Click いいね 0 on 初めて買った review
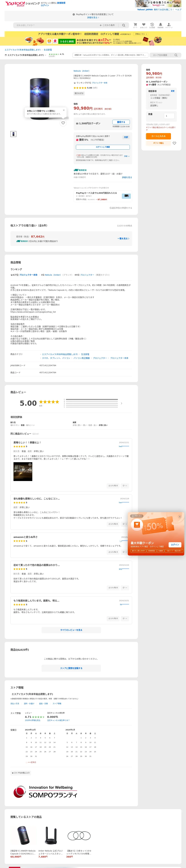186x868 pixels. tap(113, 588)
